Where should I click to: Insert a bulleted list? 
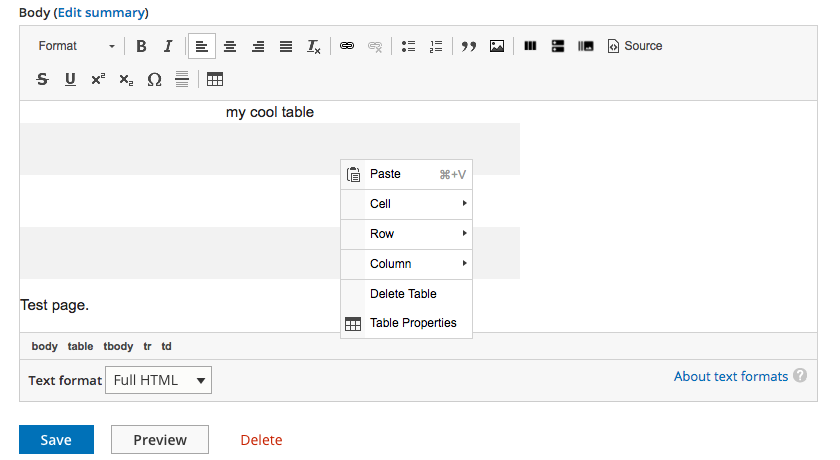pos(408,46)
